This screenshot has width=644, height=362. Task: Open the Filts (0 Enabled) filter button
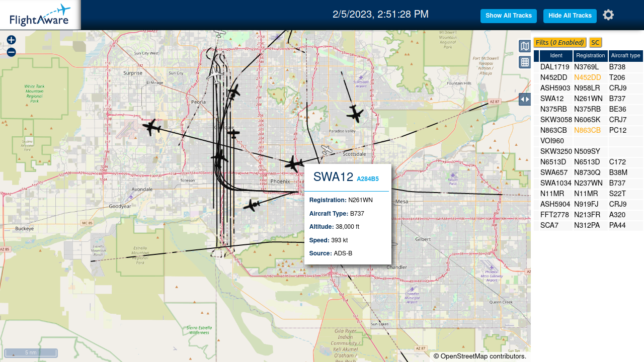click(560, 43)
